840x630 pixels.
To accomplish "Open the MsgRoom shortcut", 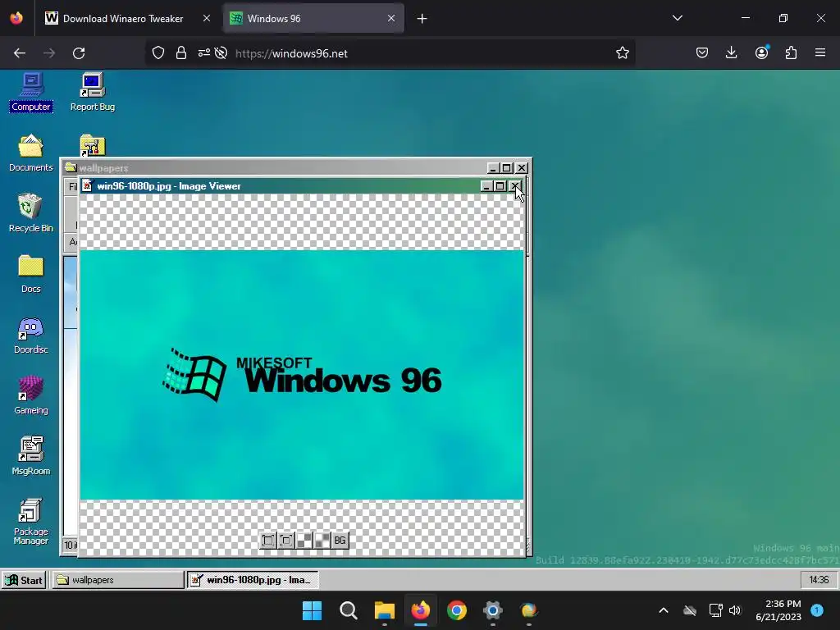I will click(30, 456).
